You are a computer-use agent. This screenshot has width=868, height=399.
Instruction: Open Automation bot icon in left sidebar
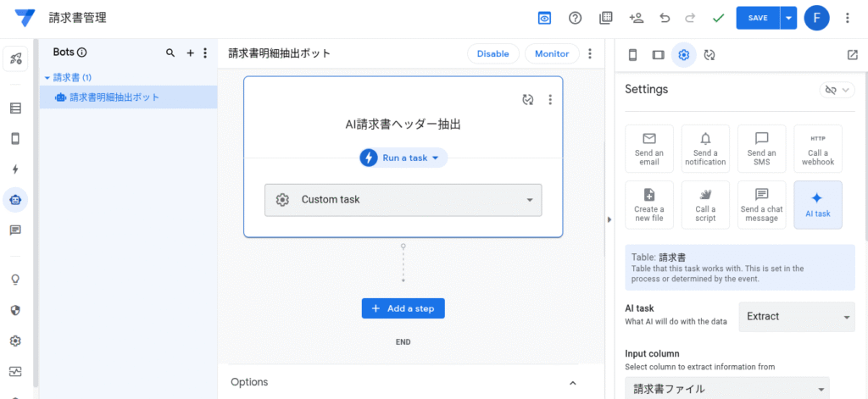pyautogui.click(x=15, y=200)
